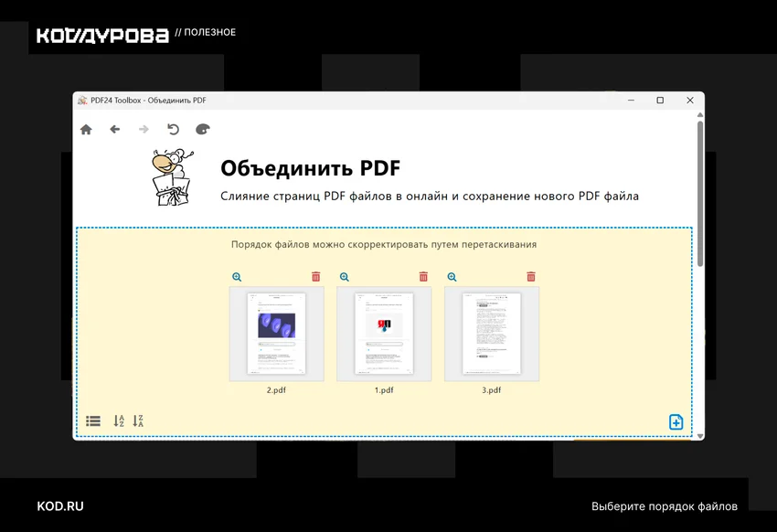Click the back arrow in toolbar

point(115,129)
